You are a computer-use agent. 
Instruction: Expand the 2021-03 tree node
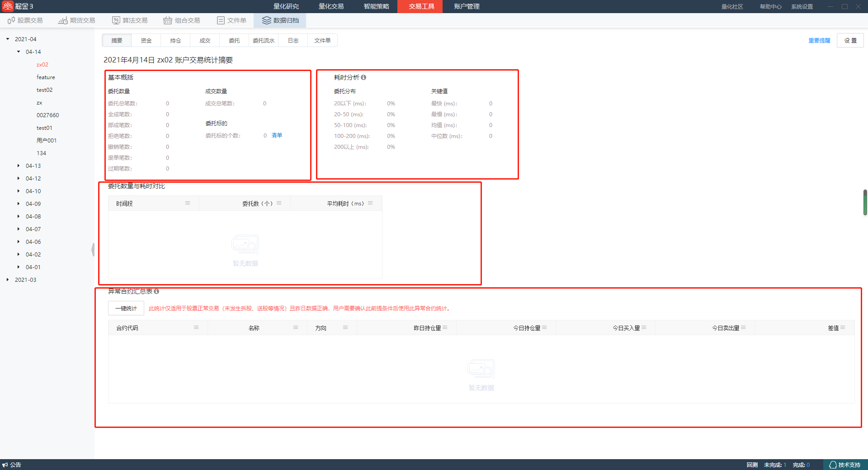click(x=8, y=280)
